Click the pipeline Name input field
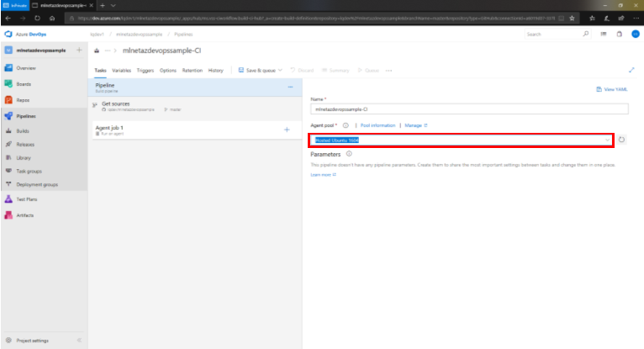 point(462,109)
